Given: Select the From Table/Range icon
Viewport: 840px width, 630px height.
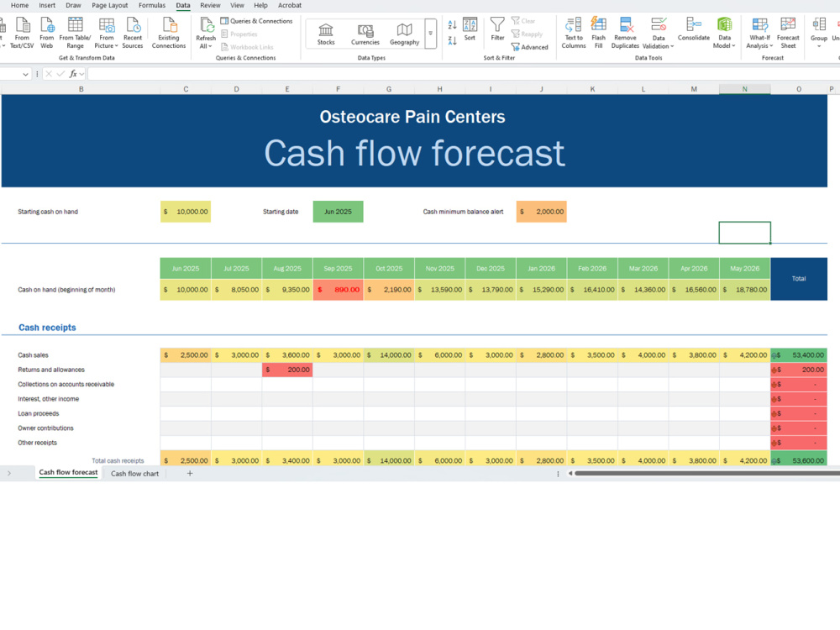Looking at the screenshot, I should (75, 33).
